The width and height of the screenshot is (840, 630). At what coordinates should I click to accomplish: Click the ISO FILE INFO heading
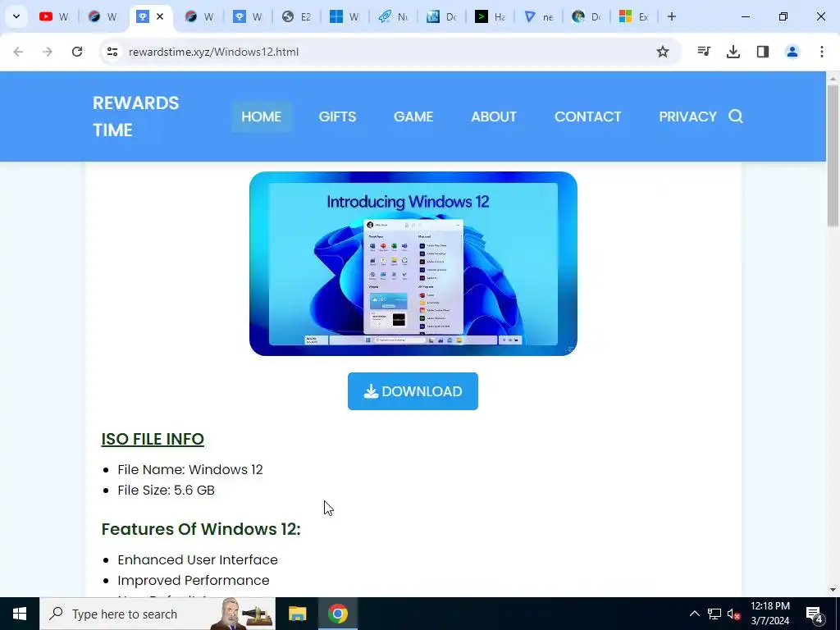(153, 439)
